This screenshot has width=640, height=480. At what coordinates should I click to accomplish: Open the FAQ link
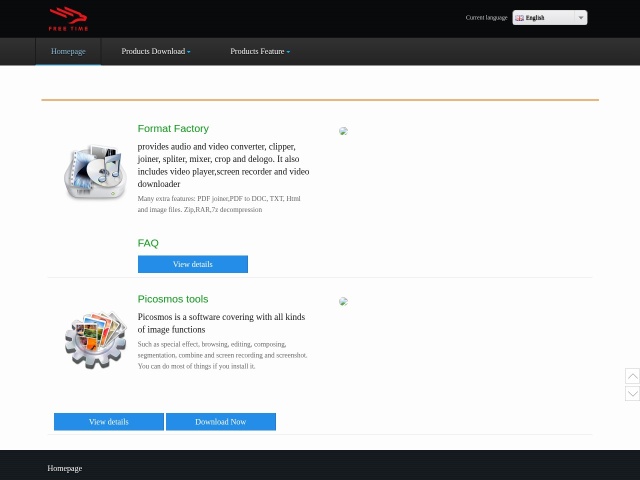[x=148, y=243]
